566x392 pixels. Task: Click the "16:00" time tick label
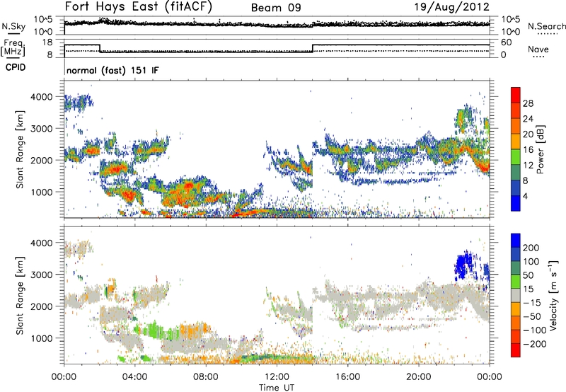pos(347,377)
